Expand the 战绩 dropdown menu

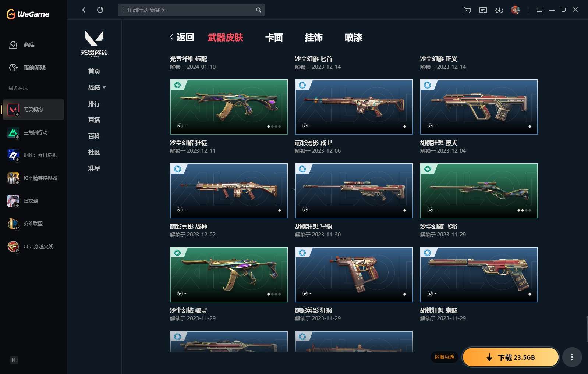tap(97, 88)
